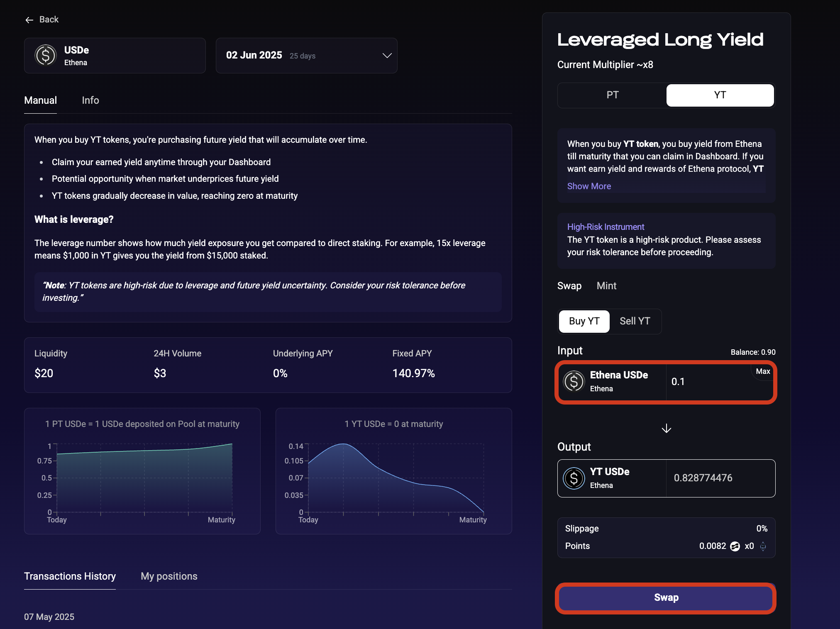Switch to the PT token toggle
The width and height of the screenshot is (840, 629).
(x=612, y=95)
